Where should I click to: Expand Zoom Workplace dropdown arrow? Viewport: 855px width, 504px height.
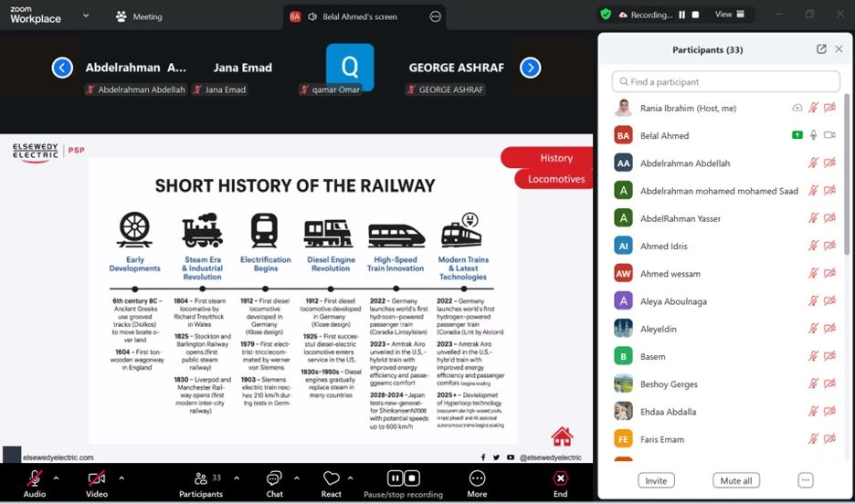coord(86,16)
